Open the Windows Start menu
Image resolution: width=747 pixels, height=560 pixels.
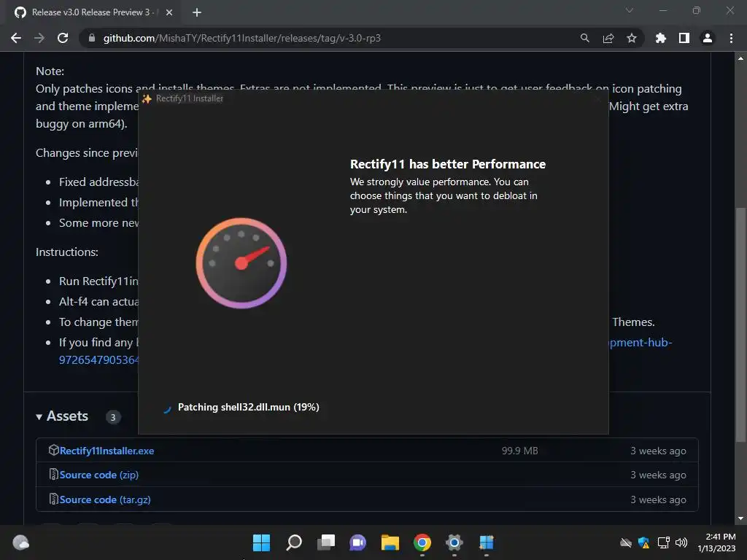coord(261,542)
